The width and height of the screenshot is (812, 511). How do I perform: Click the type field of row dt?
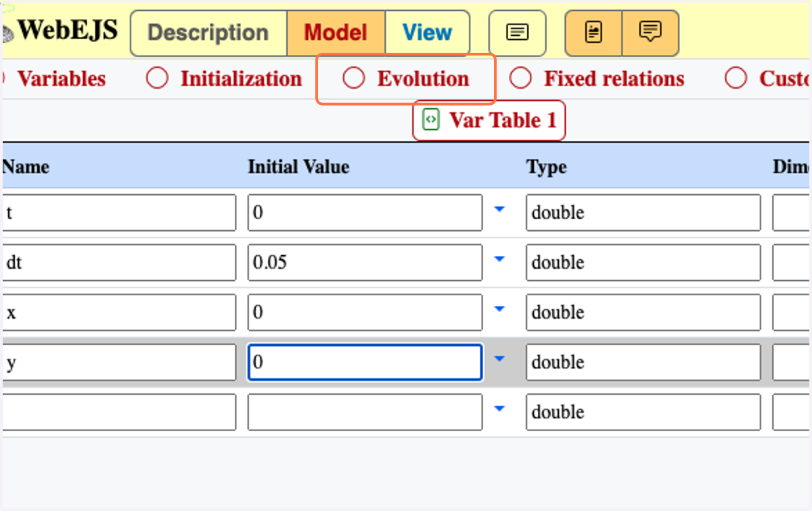[x=643, y=263]
